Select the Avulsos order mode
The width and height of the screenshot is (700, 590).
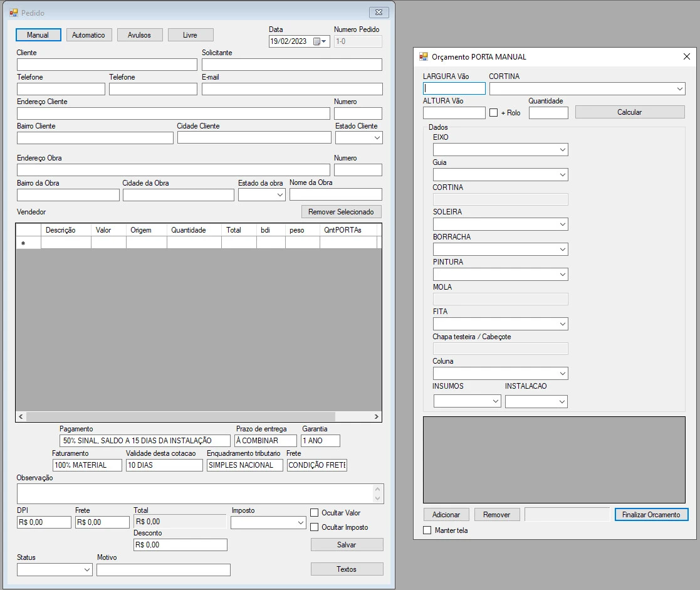pos(139,35)
